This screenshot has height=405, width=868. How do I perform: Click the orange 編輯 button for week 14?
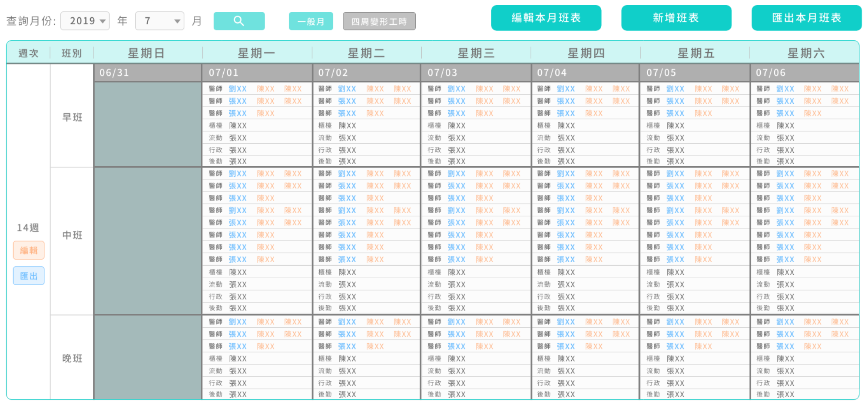click(29, 250)
